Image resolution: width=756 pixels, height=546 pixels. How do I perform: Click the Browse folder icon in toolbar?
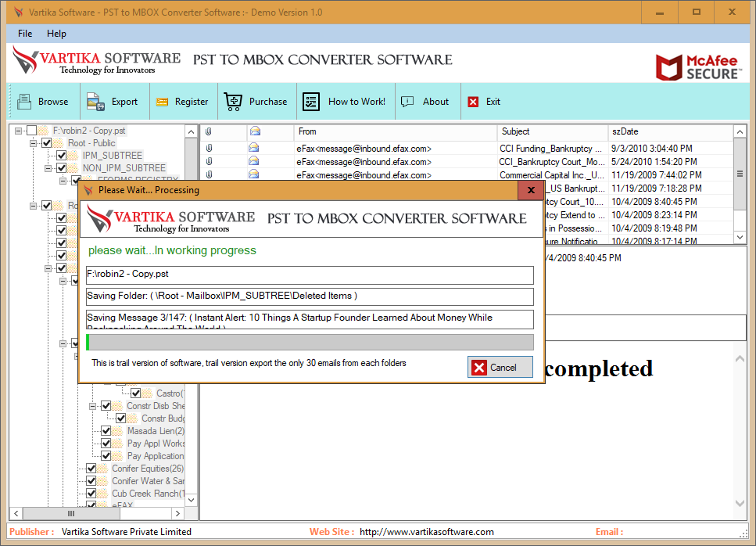click(24, 101)
